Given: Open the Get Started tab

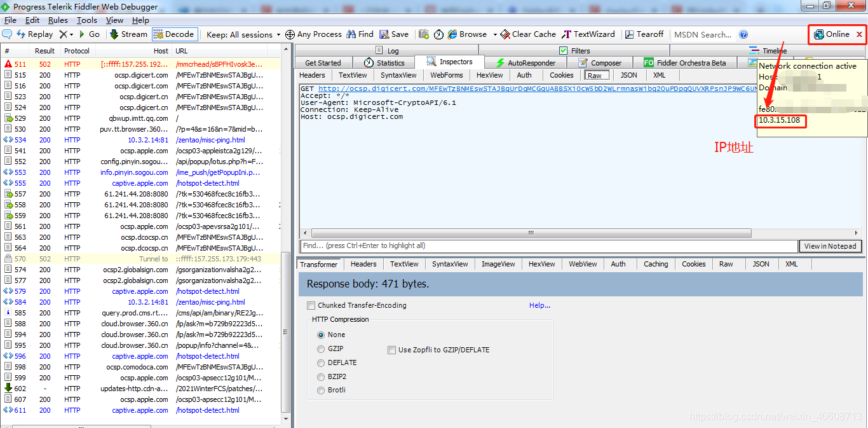Looking at the screenshot, I should 323,62.
